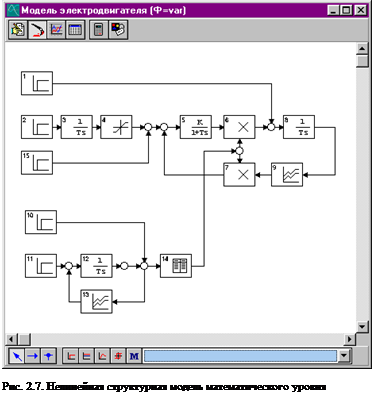376x399 pixels.
Task: Choose the blue connection line tool
Action: tap(32, 356)
